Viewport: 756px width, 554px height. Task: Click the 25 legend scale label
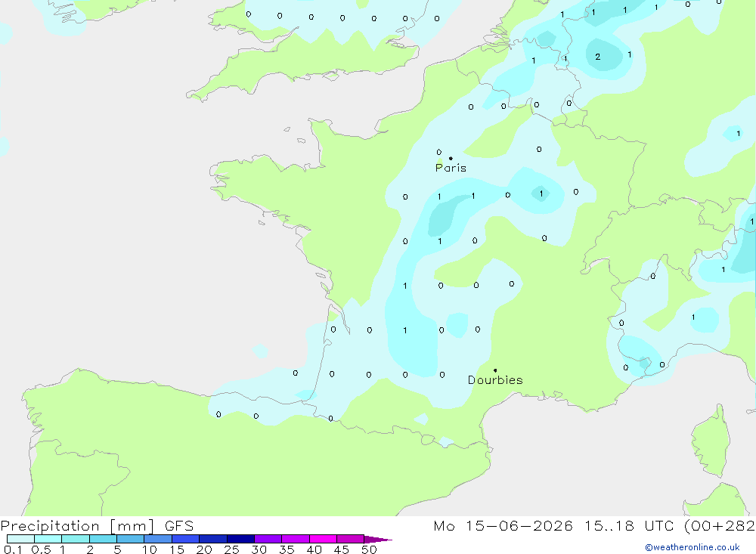coord(231,549)
